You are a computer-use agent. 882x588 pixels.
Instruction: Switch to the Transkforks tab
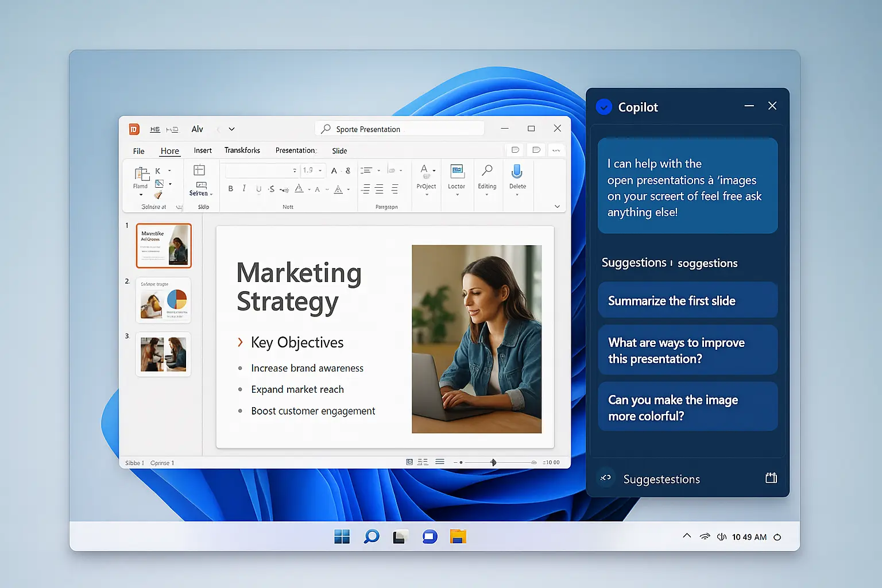(242, 150)
